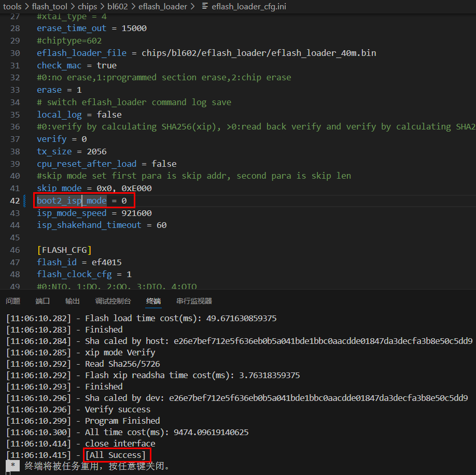Click the flash_id key
This screenshot has width=476, height=475.
[57, 262]
